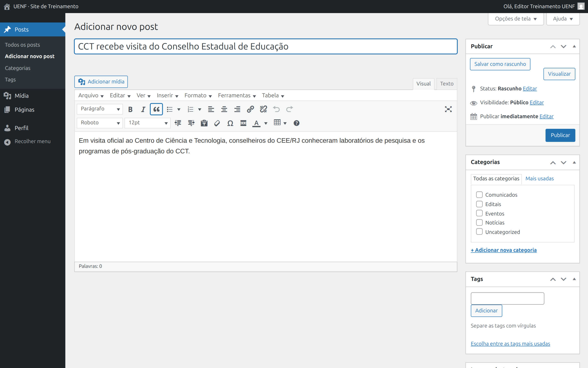Move the Tags panel down
588x368 pixels.
pyautogui.click(x=563, y=279)
